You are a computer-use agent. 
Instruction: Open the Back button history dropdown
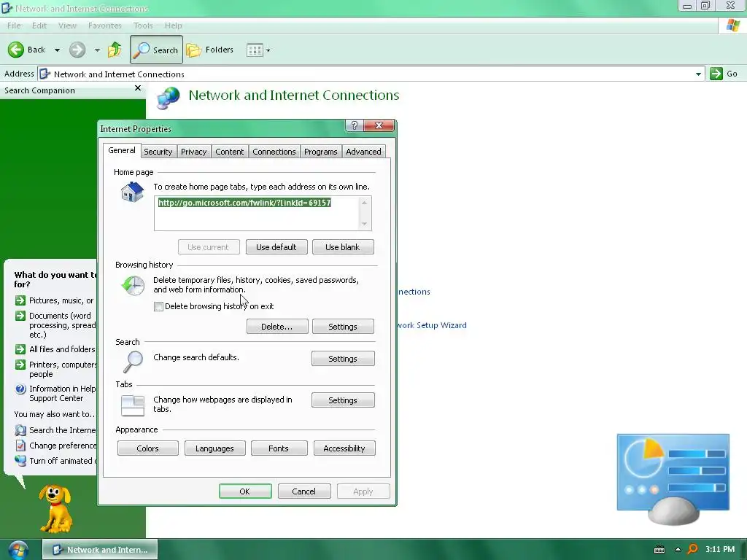pos(57,50)
